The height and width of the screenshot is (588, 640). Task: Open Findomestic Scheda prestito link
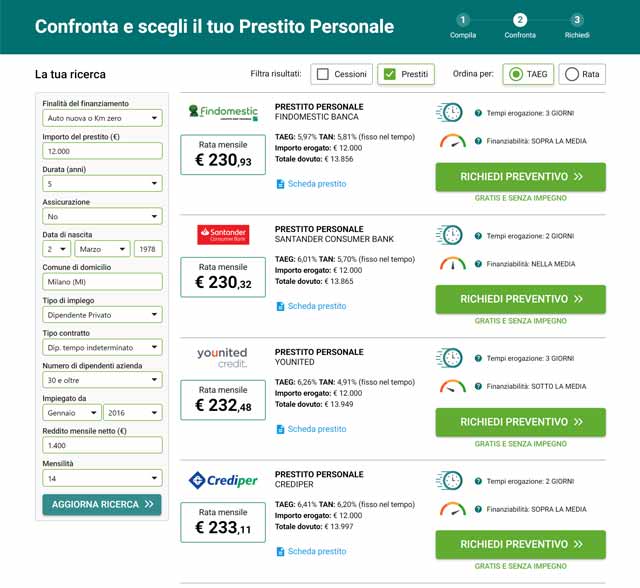pyautogui.click(x=316, y=184)
